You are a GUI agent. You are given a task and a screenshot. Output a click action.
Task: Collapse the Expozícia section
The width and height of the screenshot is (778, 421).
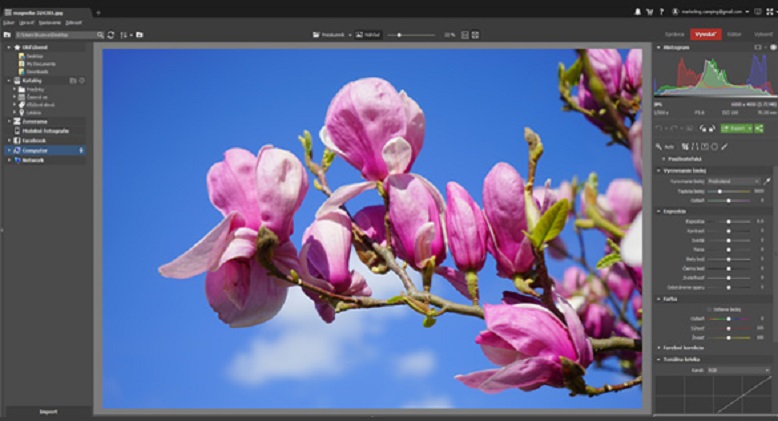coord(659,211)
